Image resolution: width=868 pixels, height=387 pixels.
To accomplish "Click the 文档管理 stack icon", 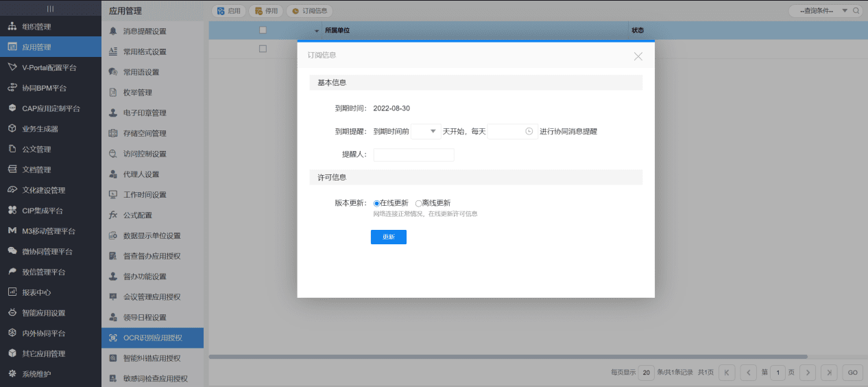I will [x=12, y=169].
